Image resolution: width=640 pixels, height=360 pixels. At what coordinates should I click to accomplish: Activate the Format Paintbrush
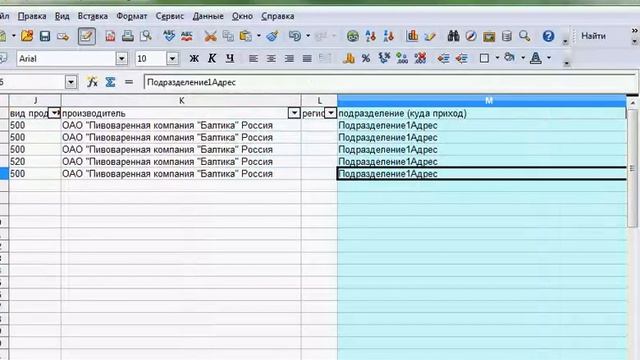272,36
